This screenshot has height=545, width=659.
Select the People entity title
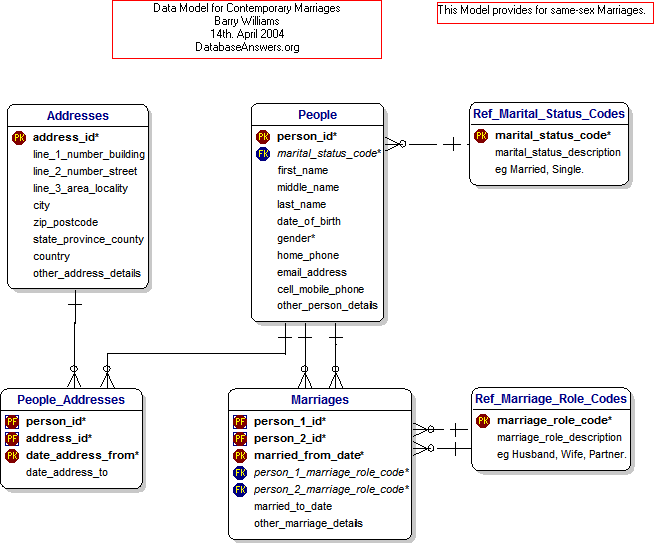(x=318, y=115)
